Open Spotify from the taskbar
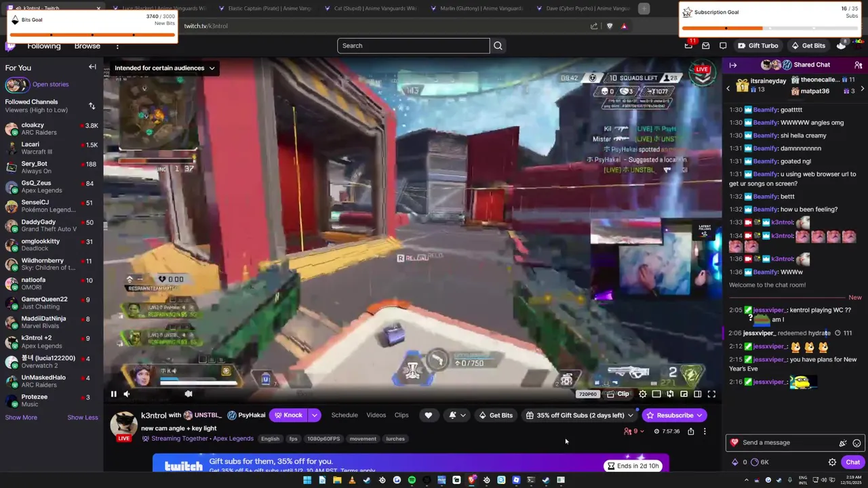Image resolution: width=868 pixels, height=488 pixels. (x=412, y=481)
